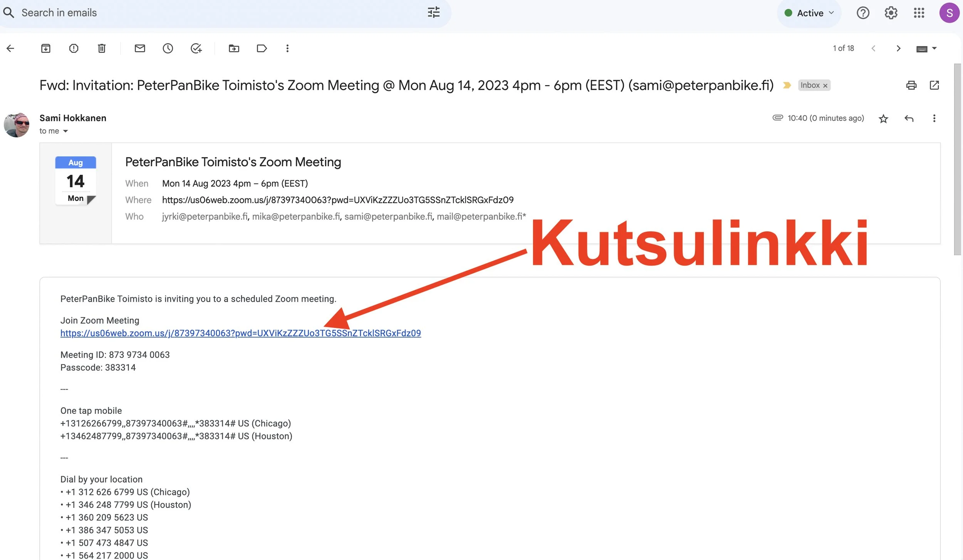Snooze this email with clock icon
The height and width of the screenshot is (560, 963).
[168, 48]
